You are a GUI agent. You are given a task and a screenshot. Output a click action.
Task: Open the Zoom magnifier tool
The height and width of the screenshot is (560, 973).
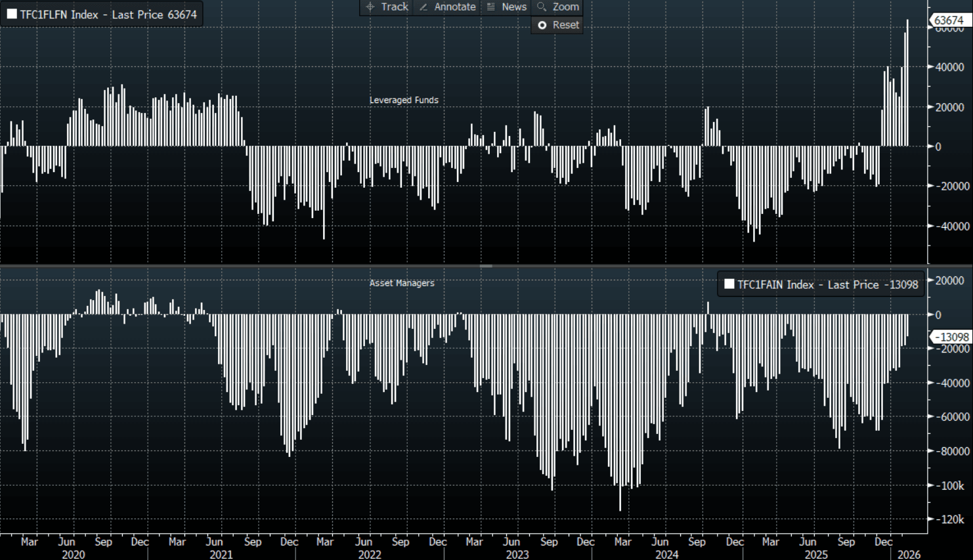(557, 7)
